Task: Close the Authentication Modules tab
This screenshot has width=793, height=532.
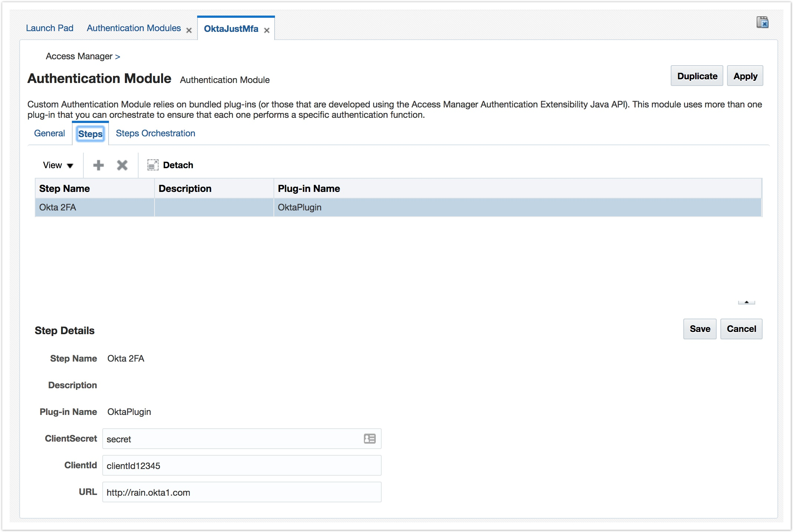Action: click(x=189, y=30)
